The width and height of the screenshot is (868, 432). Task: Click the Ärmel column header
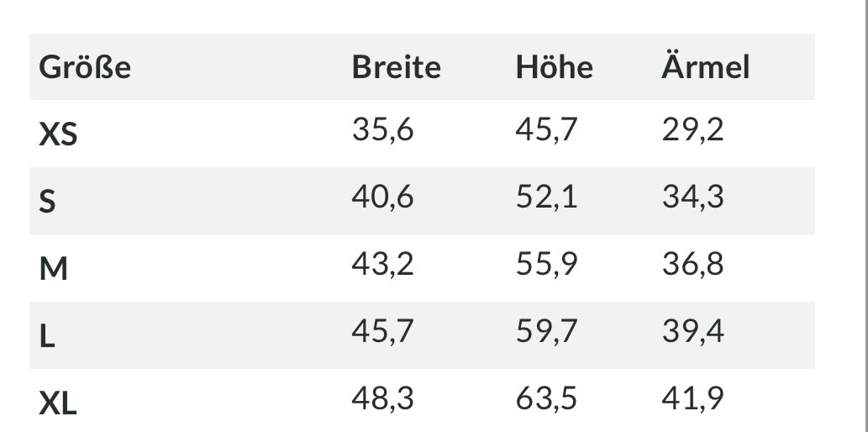[x=705, y=67]
